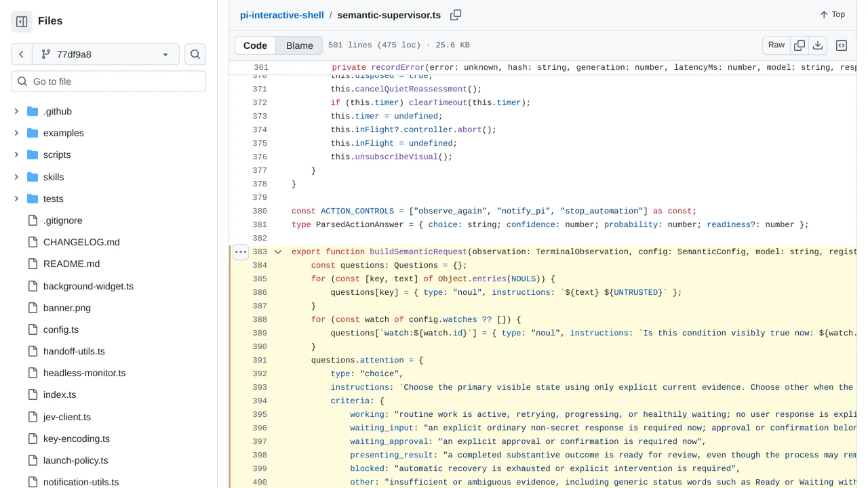Click ParsedActionAnswer type name
Screen dimensions: 868x488
click(359, 224)
